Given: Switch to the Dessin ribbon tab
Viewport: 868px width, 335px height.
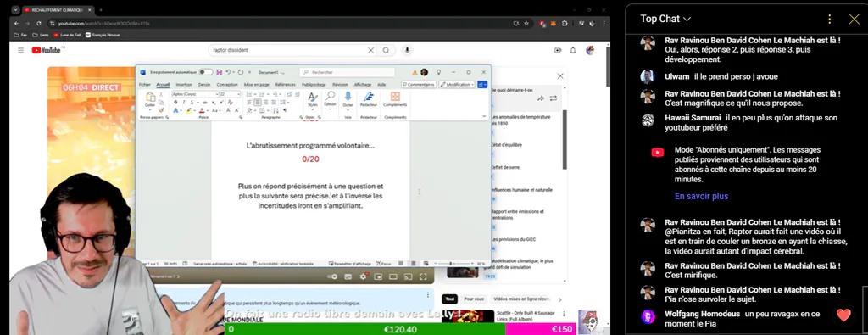Looking at the screenshot, I should point(204,85).
